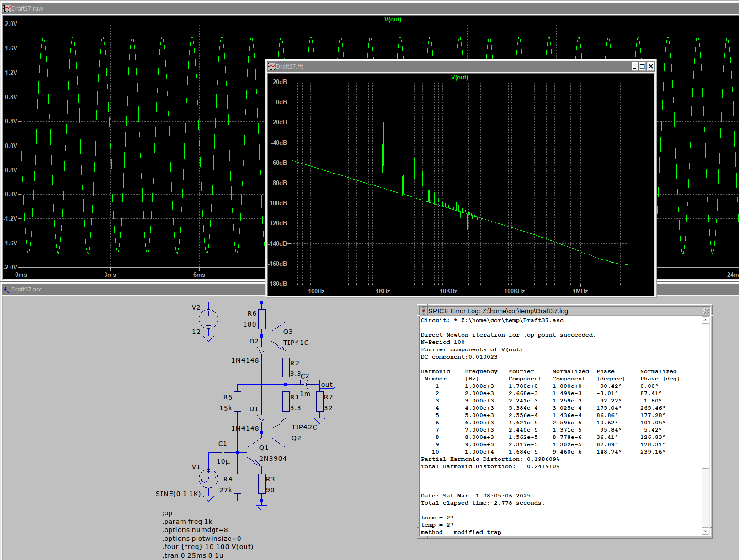Select input capacitor C1 10µ symbol
Screen dimensions: 739x560
pos(223,453)
